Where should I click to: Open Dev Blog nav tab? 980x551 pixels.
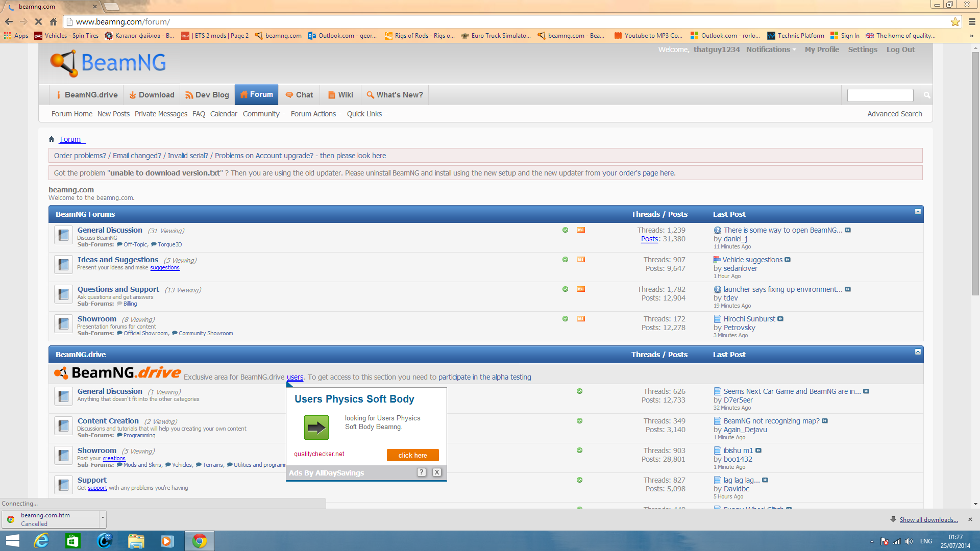pyautogui.click(x=207, y=95)
